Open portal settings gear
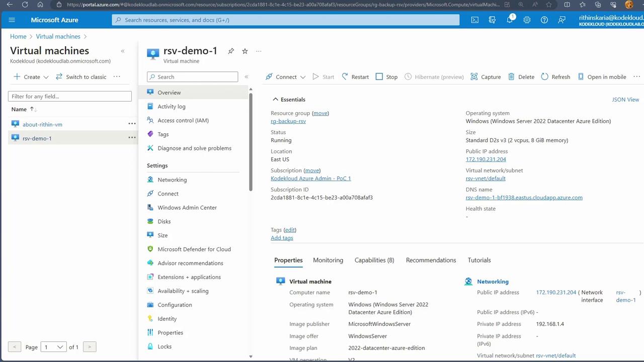The height and width of the screenshot is (362, 644). pyautogui.click(x=527, y=20)
